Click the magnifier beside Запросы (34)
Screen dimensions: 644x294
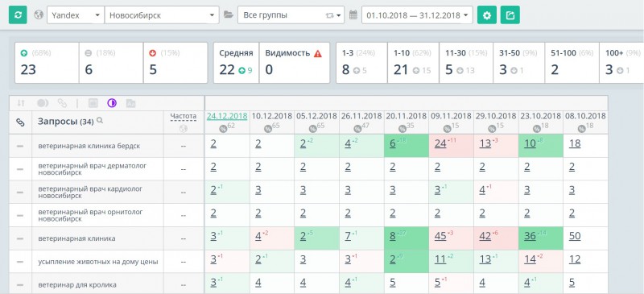[x=99, y=121]
